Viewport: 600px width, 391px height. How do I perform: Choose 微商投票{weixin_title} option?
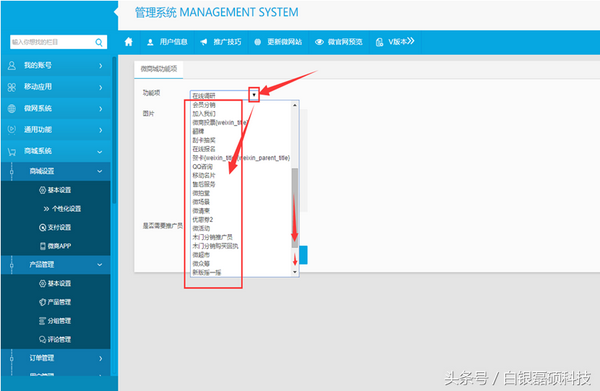point(220,122)
